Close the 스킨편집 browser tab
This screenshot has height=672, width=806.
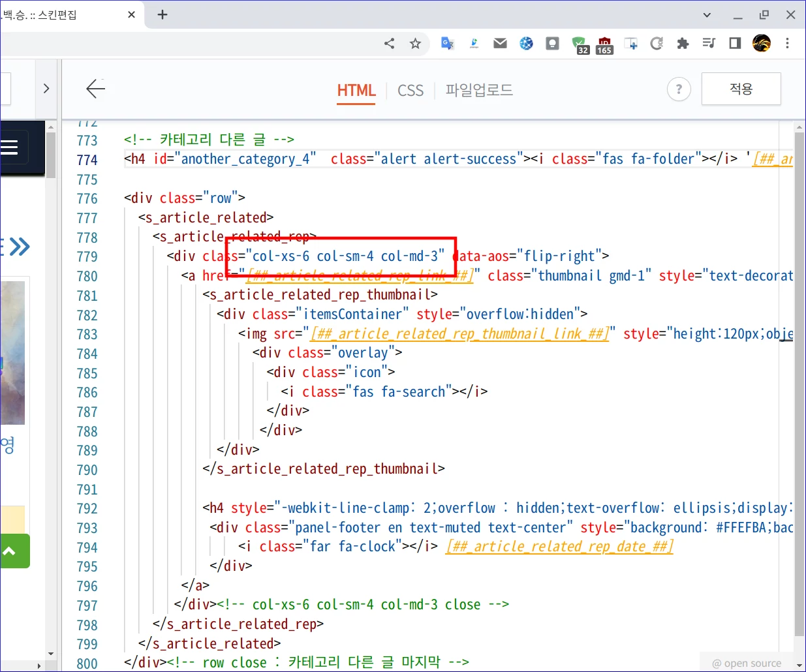(x=131, y=14)
